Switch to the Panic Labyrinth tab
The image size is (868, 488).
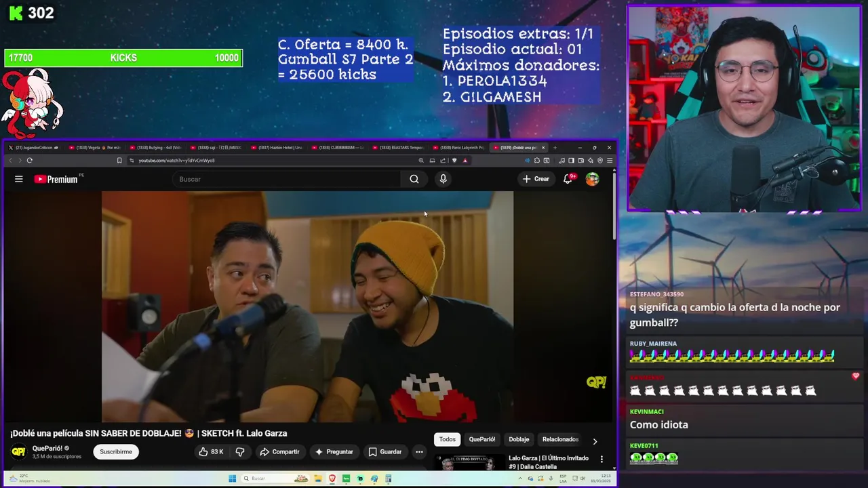[458, 147]
